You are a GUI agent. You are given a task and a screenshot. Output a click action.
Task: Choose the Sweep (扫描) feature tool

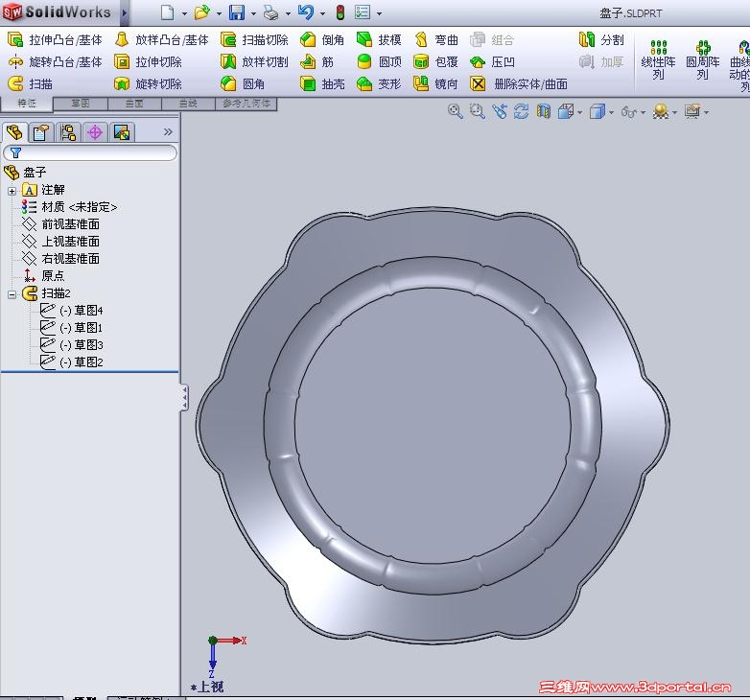(x=30, y=83)
